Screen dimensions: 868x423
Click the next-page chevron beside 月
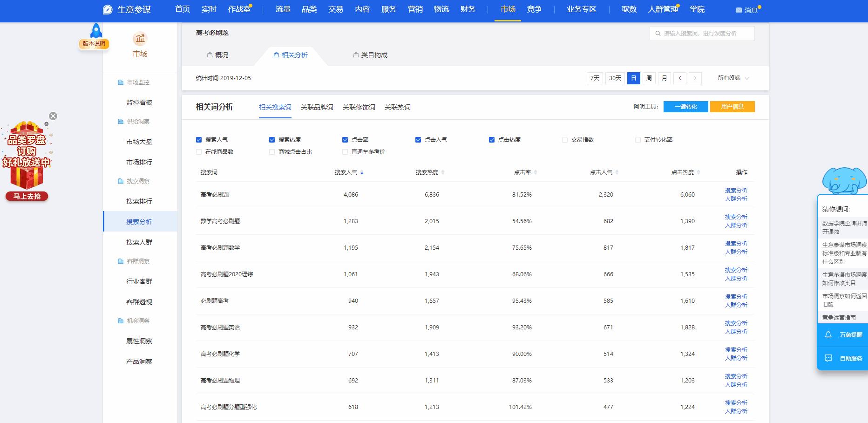coord(695,78)
